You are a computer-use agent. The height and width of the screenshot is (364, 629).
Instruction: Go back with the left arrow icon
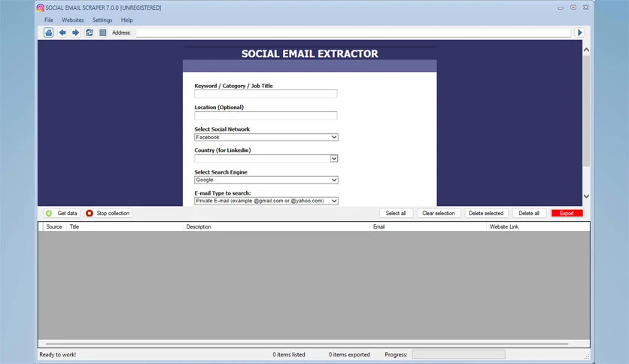tap(62, 32)
